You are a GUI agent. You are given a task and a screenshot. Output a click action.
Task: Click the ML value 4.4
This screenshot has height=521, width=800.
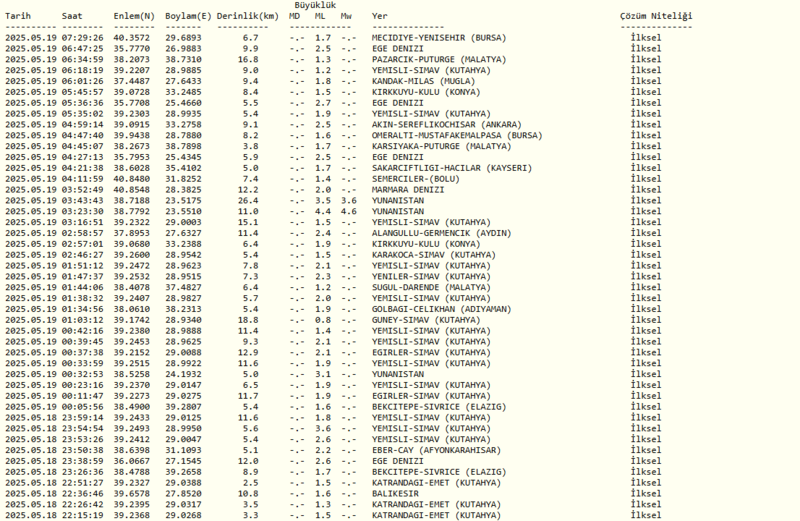pos(322,211)
